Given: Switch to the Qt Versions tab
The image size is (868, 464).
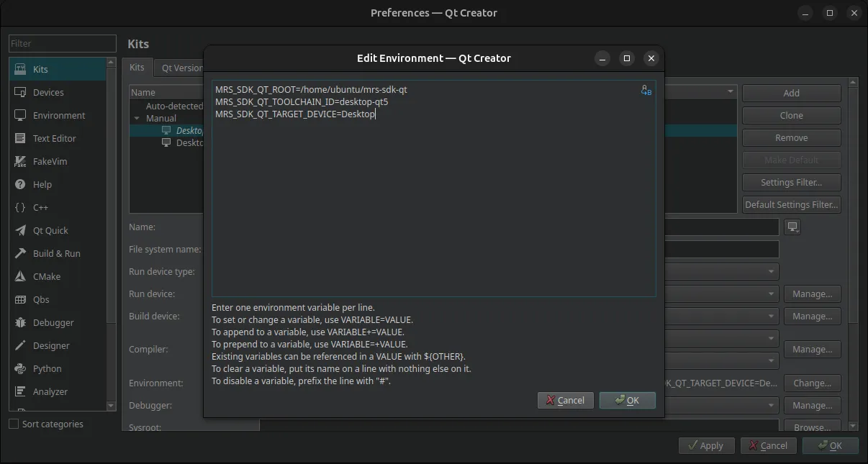Looking at the screenshot, I should pyautogui.click(x=180, y=68).
